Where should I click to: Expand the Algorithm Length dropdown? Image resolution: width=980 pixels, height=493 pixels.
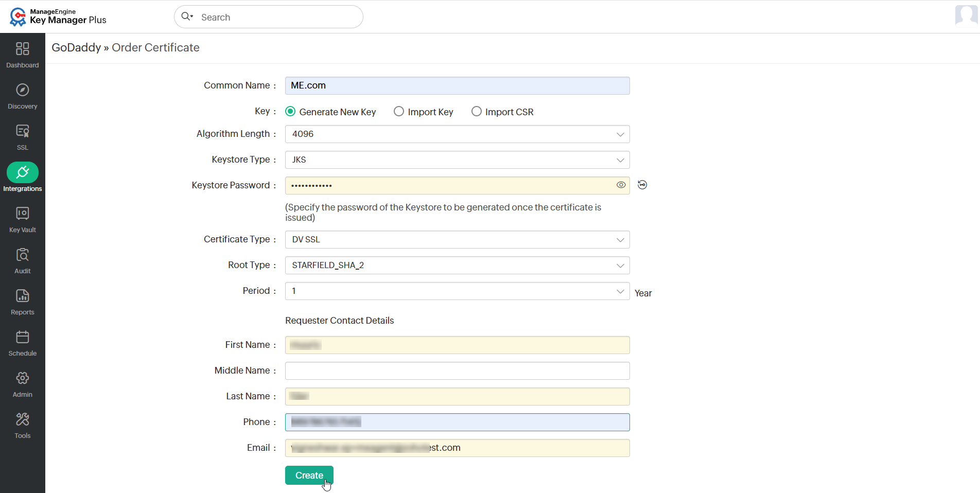(458, 134)
